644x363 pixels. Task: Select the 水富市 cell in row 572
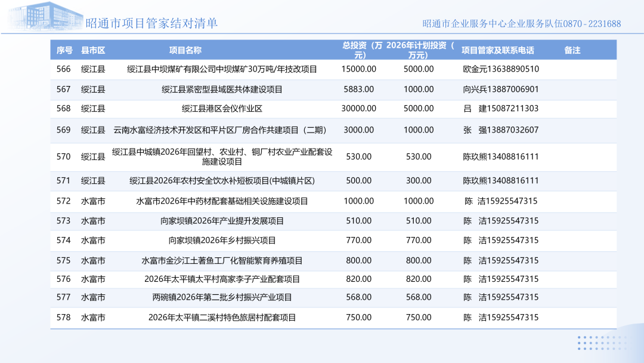[93, 201]
